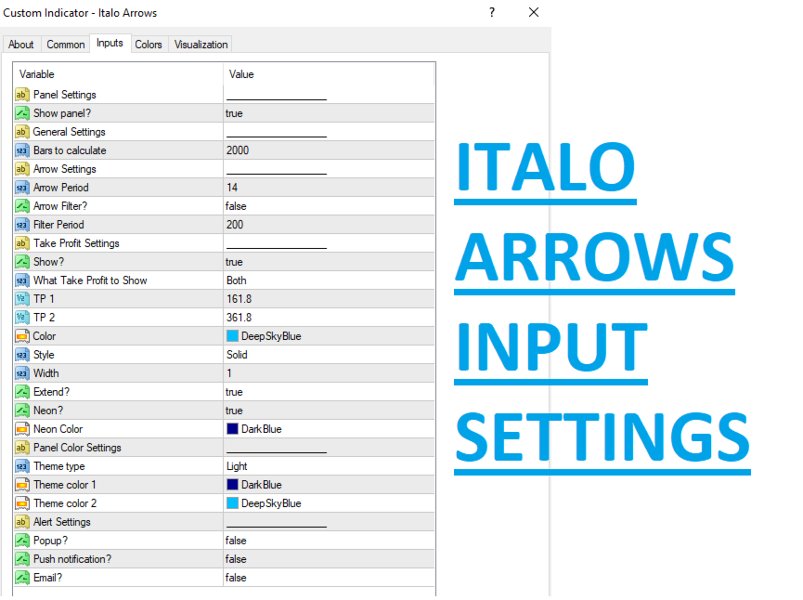This screenshot has width=803, height=600.
Task: Click the color icon beside Theme color 2
Action: click(22, 503)
